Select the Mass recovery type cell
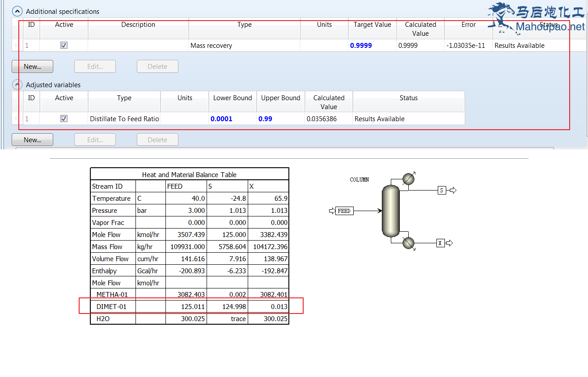 [x=245, y=45]
